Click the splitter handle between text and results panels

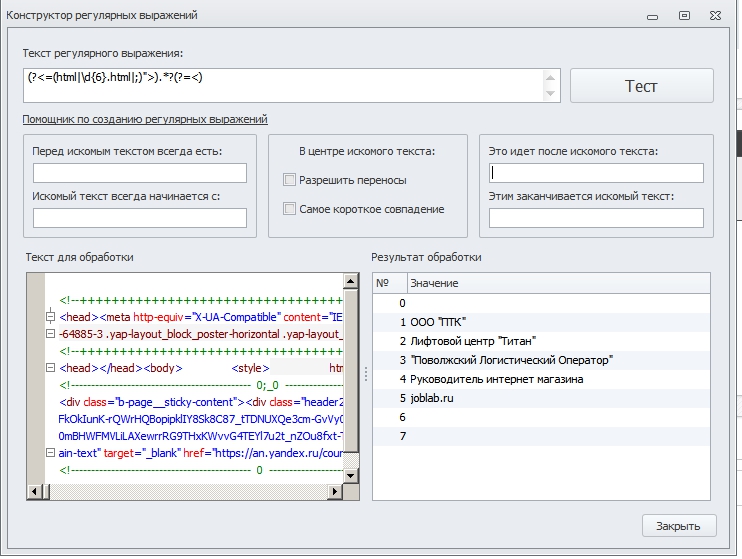366,374
